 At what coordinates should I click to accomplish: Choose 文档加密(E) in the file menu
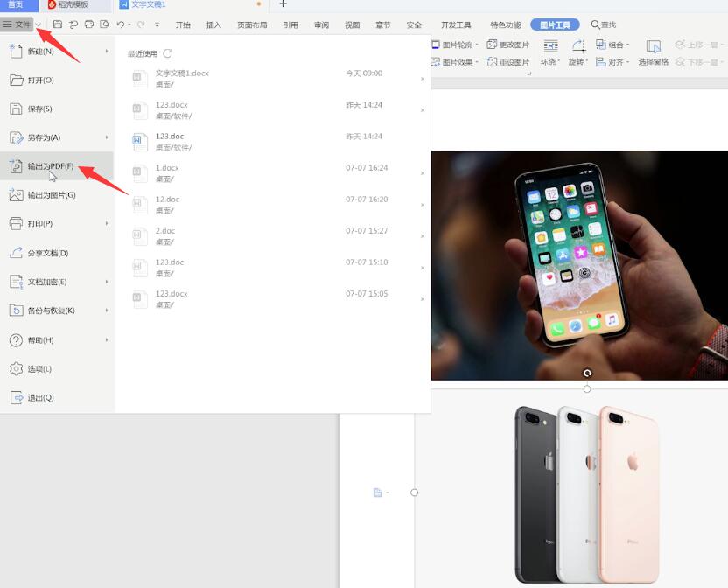[57, 282]
